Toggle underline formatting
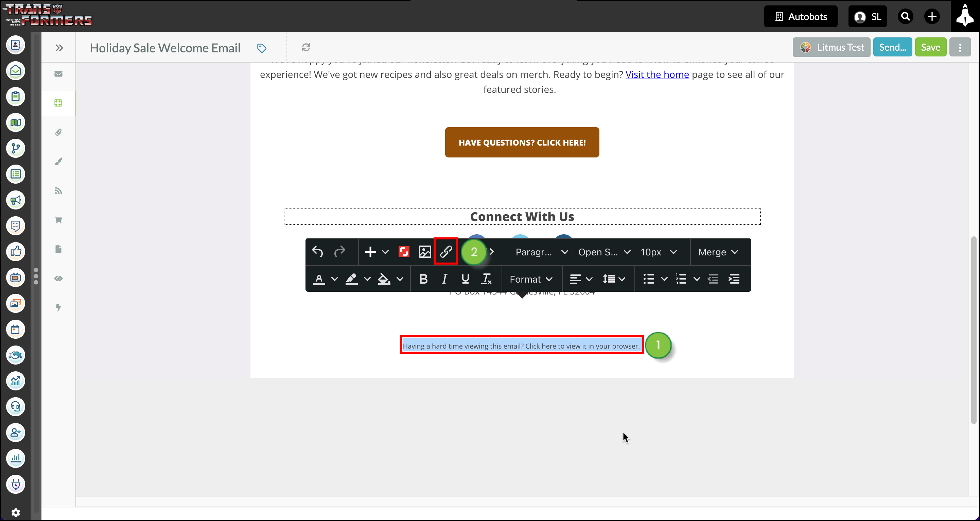Image resolution: width=980 pixels, height=521 pixels. [465, 279]
